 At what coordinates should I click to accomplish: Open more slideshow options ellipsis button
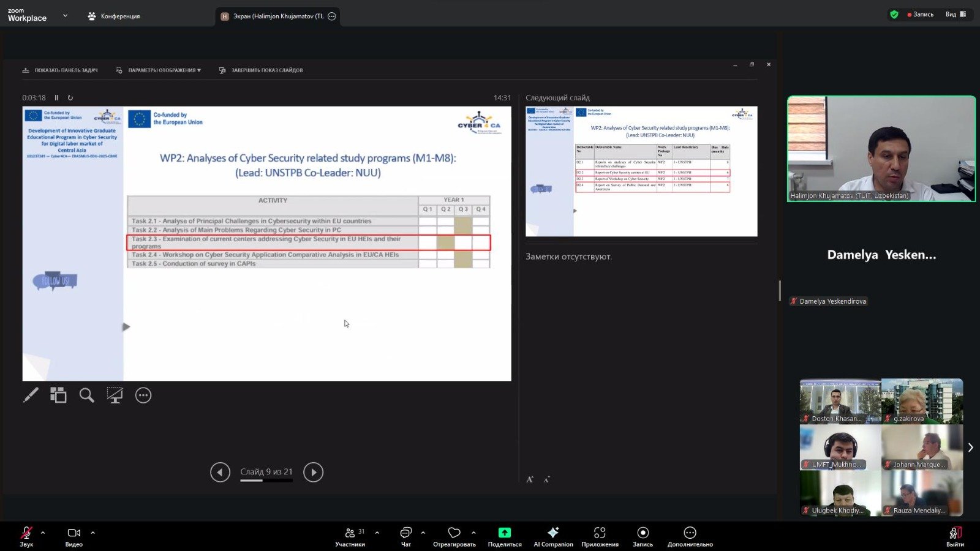tap(143, 395)
